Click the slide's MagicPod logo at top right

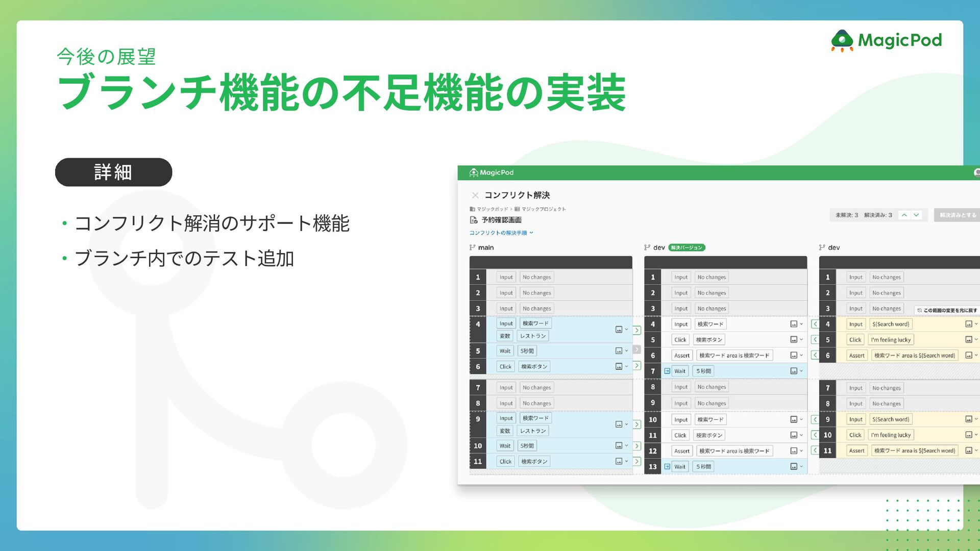coord(886,40)
